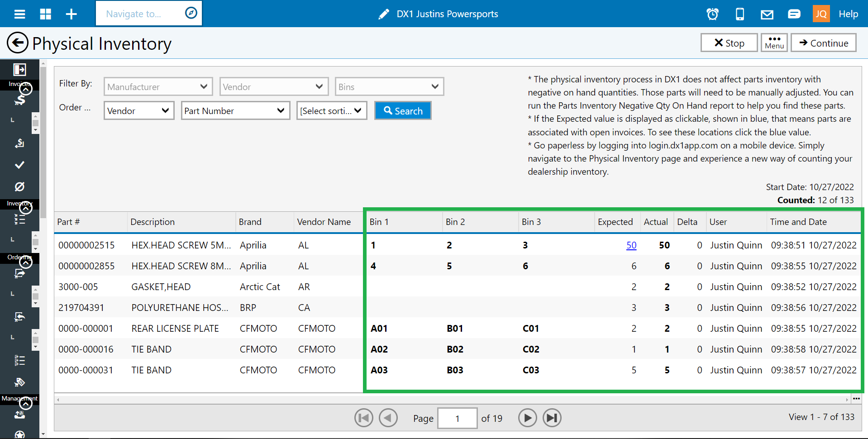This screenshot has height=439, width=868.
Task: Go to the first page
Action: tap(364, 418)
